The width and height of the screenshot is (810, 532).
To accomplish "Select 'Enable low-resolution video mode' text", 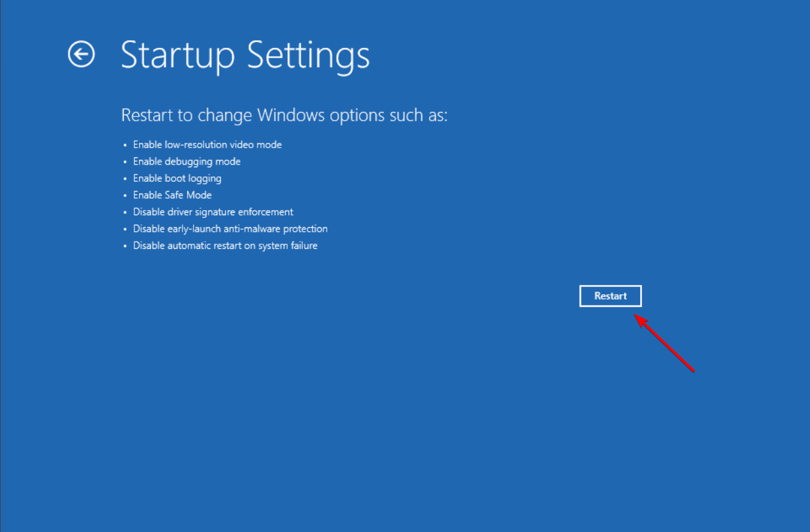I will tap(207, 144).
